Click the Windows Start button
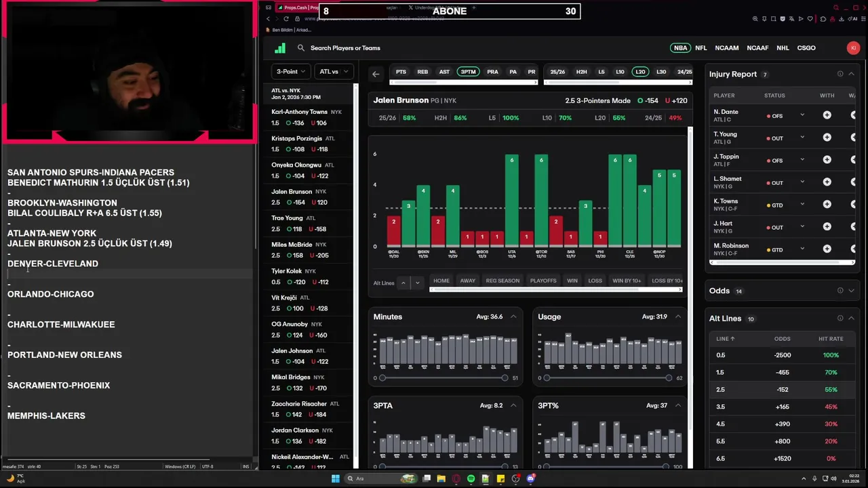 pos(335,479)
